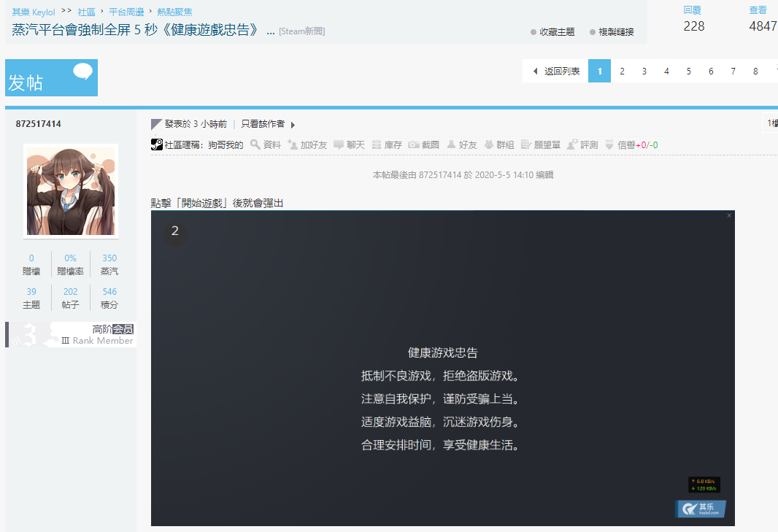Click 返回列表 to return to list
The image size is (778, 532).
[x=556, y=71]
